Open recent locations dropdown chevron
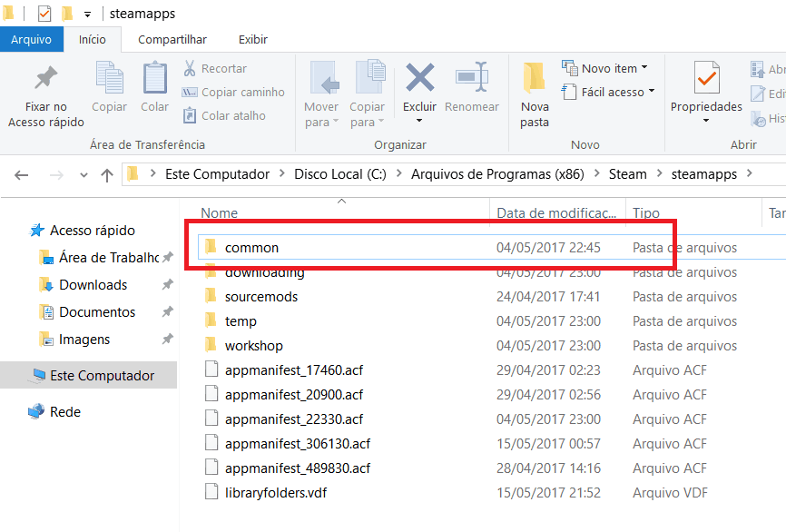The width and height of the screenshot is (786, 532). (x=84, y=175)
